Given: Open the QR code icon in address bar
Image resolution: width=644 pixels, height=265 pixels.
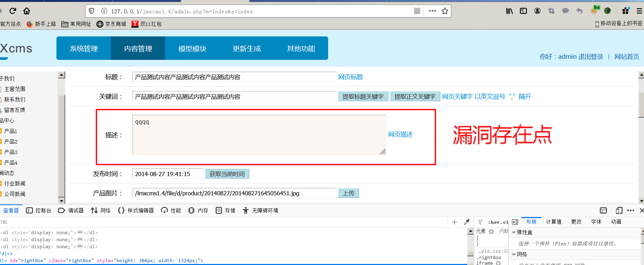Looking at the screenshot, I should click(x=417, y=11).
